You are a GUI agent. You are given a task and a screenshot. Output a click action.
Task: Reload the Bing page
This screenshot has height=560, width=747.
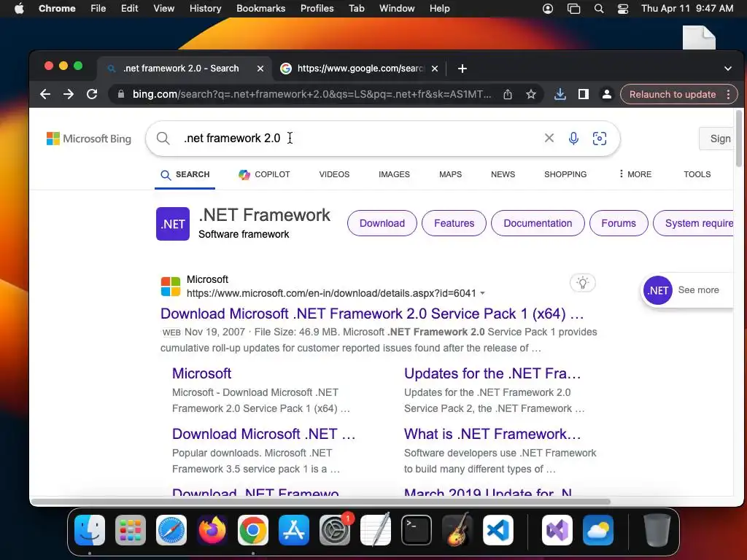pyautogui.click(x=92, y=94)
